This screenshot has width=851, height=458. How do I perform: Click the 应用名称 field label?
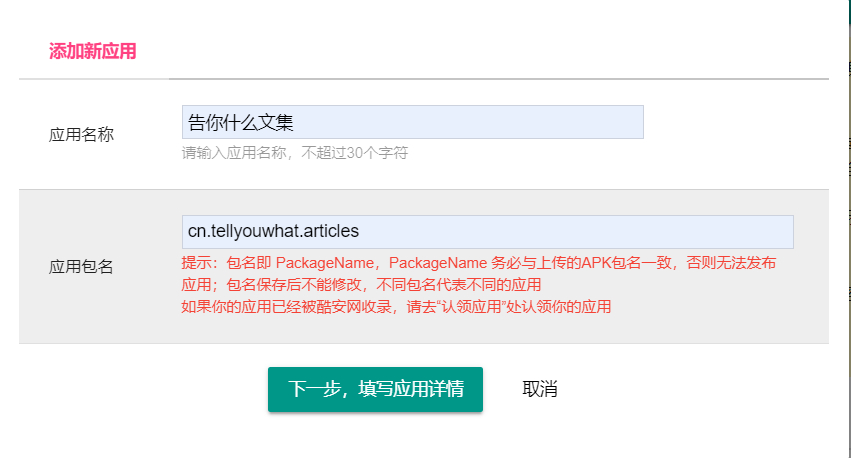pyautogui.click(x=81, y=135)
